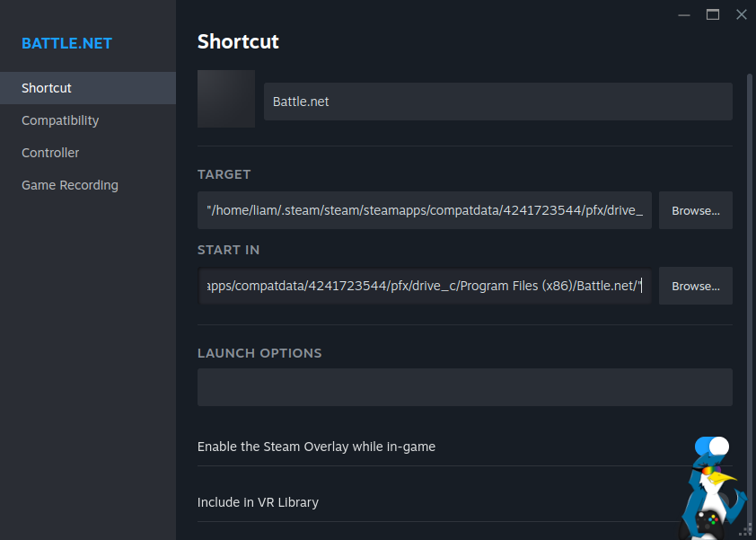
Task: Open the Compatibility settings tab
Action: coord(60,120)
